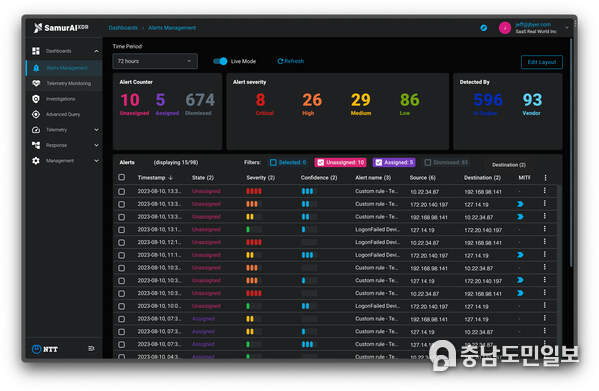599x391 pixels.
Task: Click the Management gear icon
Action: click(36, 161)
